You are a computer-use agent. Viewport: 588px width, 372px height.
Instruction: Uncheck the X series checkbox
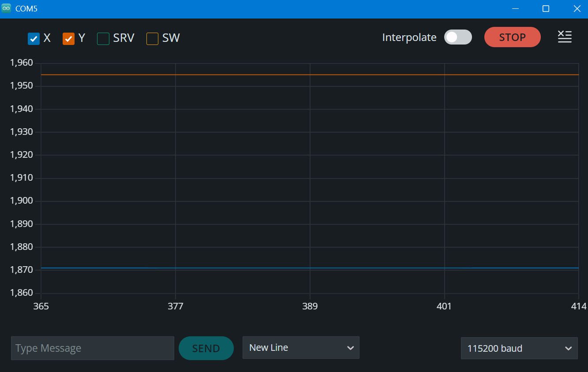[x=34, y=39]
